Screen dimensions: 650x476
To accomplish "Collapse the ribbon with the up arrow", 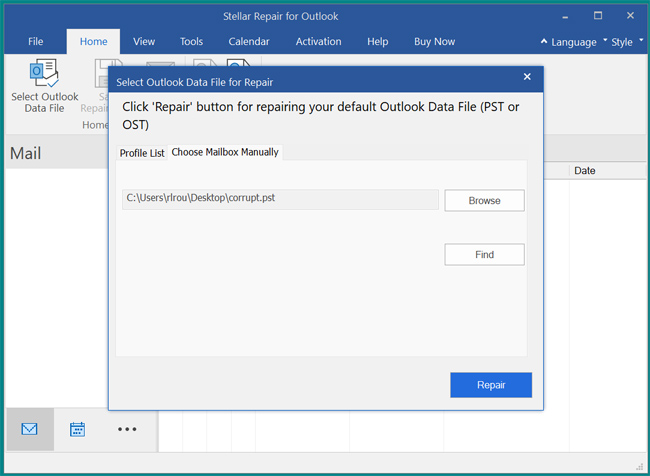I will [x=543, y=41].
